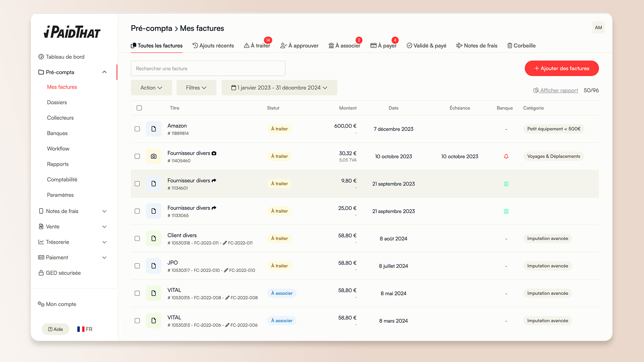Open document icon of VITAL FC-2022-006
The height and width of the screenshot is (362, 644).
[154, 321]
